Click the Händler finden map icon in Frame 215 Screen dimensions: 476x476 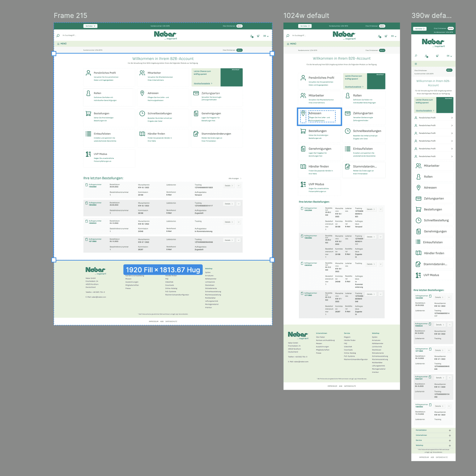[142, 134]
